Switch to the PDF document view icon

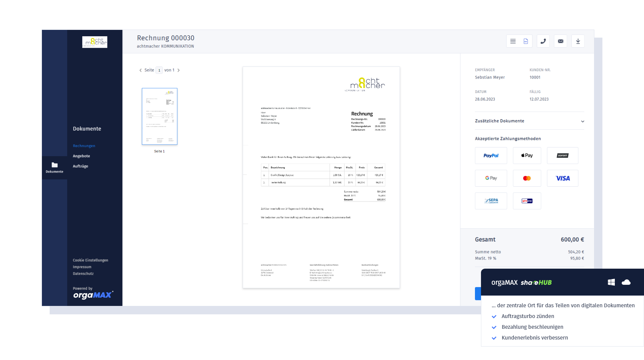point(526,41)
